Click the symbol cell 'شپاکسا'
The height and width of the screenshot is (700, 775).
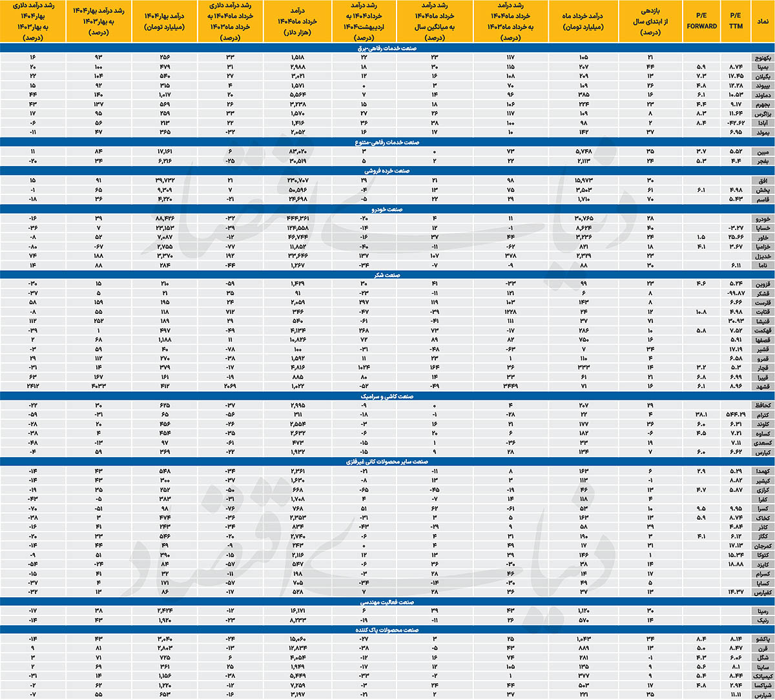click(x=762, y=685)
